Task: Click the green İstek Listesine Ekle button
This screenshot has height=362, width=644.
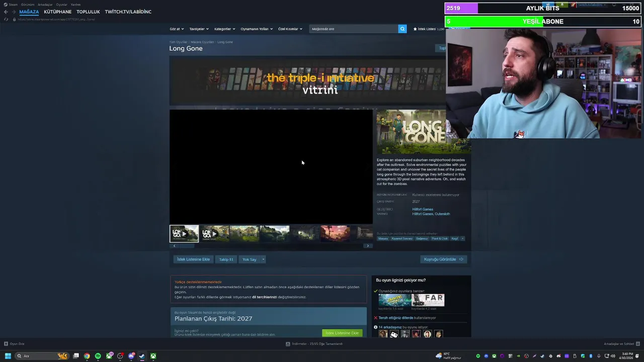Action: tap(342, 333)
